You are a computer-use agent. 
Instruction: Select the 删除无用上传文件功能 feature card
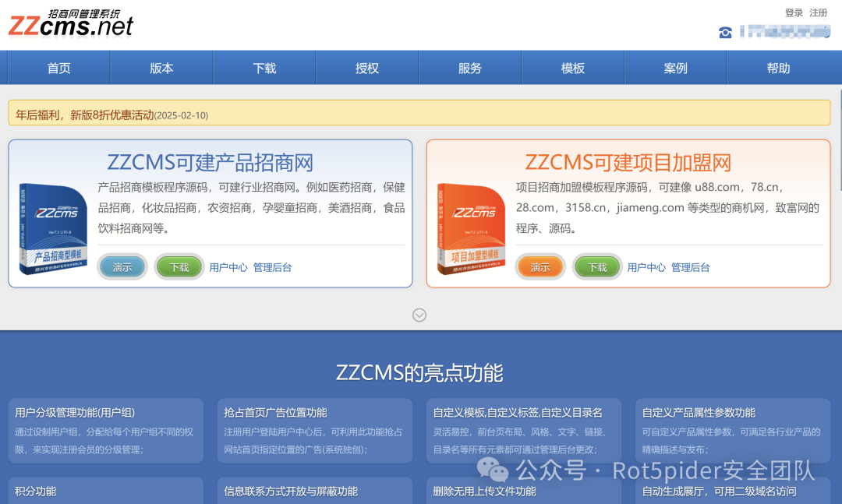pyautogui.click(x=524, y=491)
